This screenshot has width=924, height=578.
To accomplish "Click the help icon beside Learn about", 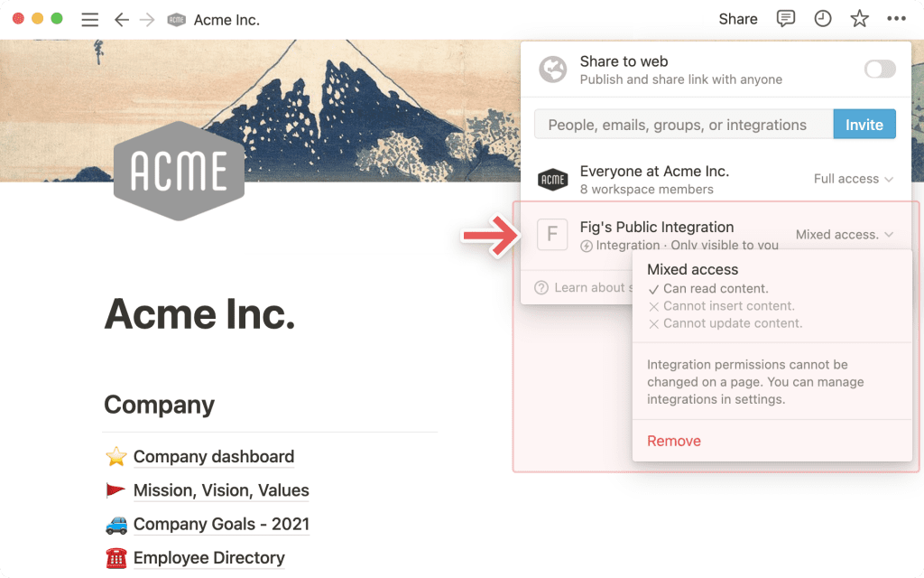I will click(541, 287).
